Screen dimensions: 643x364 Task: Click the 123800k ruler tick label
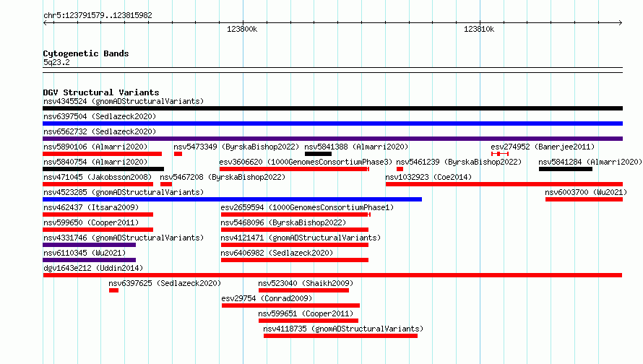click(x=242, y=29)
